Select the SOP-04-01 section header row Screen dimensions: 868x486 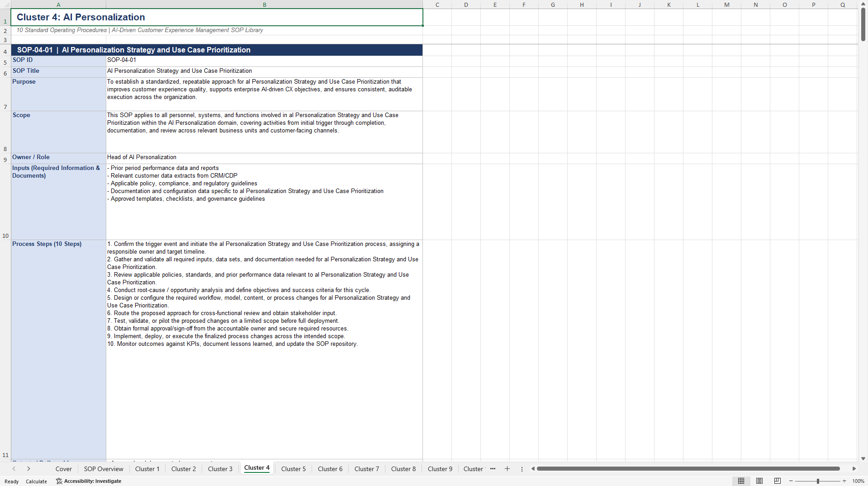tap(217, 50)
